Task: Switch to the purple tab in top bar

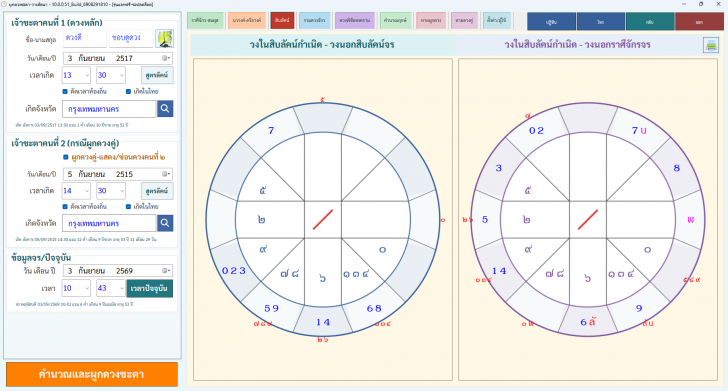Action: pyautogui.click(x=355, y=20)
